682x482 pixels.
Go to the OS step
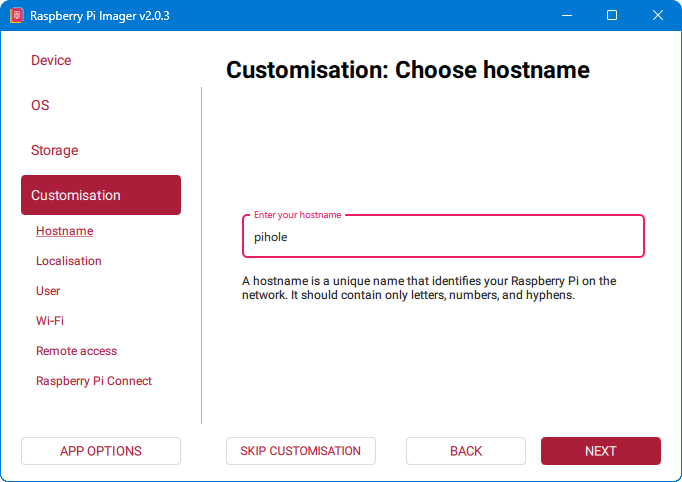coord(40,105)
